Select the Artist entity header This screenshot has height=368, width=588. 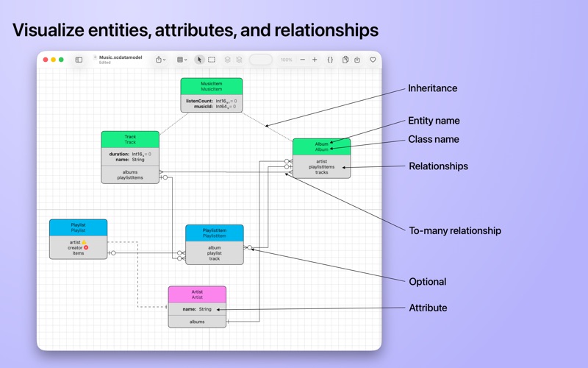197,294
